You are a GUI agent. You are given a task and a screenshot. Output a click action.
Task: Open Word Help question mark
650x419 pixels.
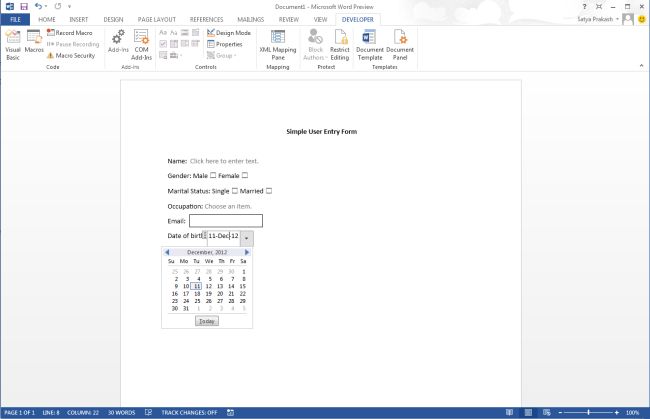pos(585,7)
